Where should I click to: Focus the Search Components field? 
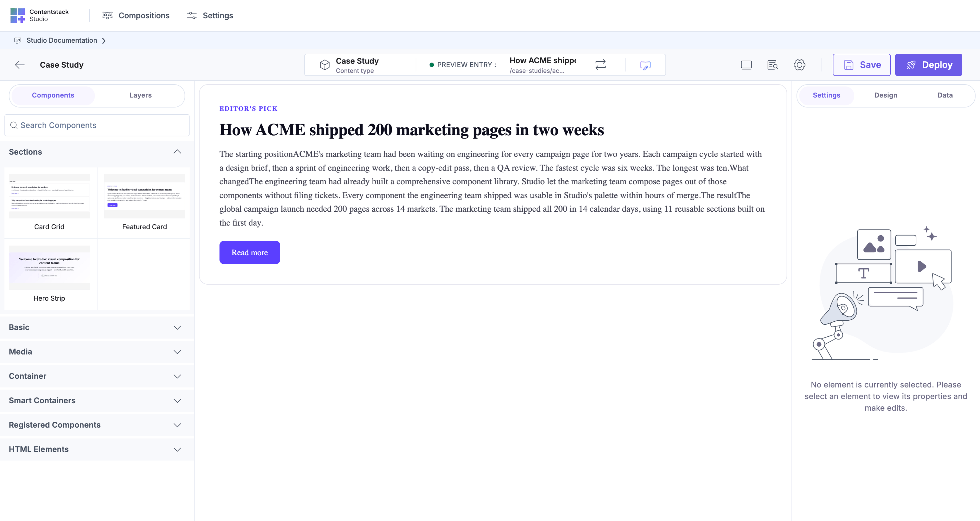pos(97,125)
